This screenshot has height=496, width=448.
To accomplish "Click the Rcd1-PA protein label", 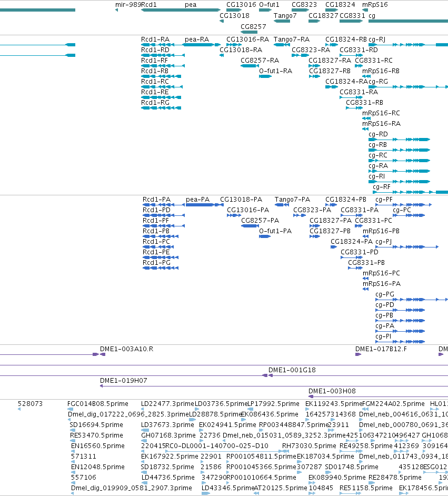I will click(x=156, y=200).
